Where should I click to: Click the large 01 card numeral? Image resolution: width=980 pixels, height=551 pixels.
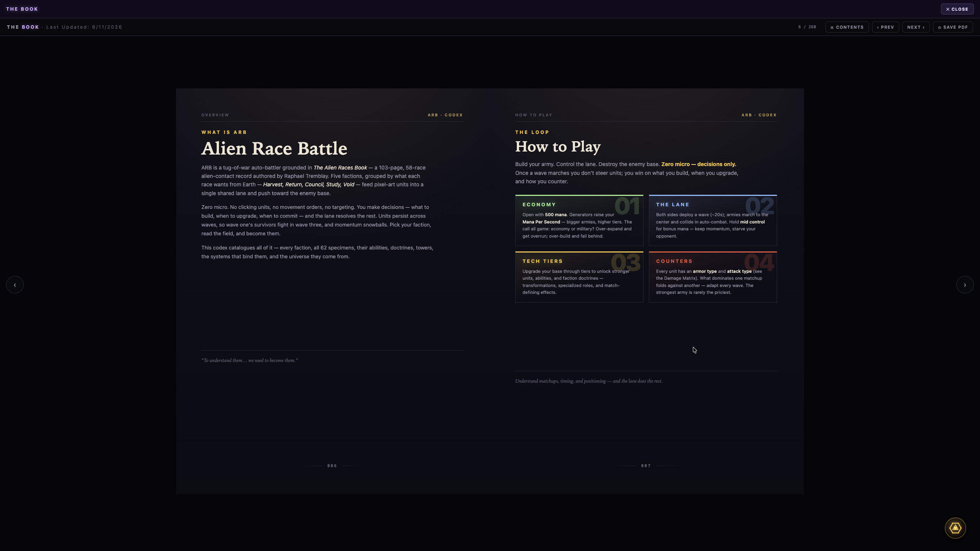click(627, 206)
